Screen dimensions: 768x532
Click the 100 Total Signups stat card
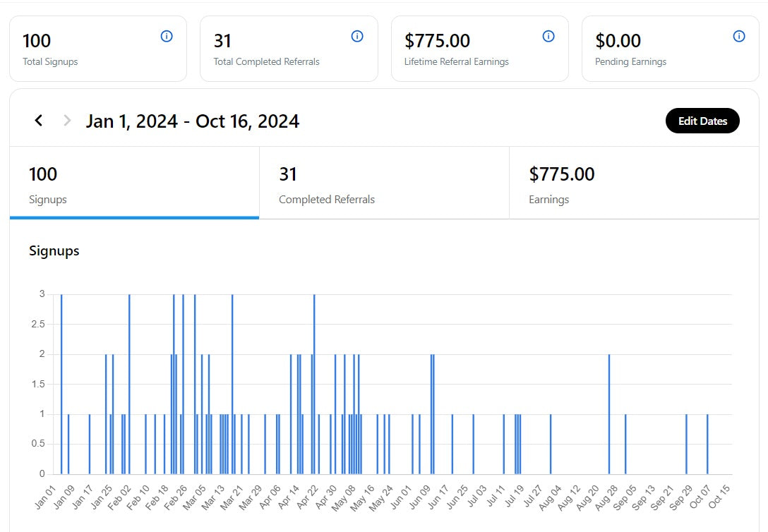click(98, 48)
